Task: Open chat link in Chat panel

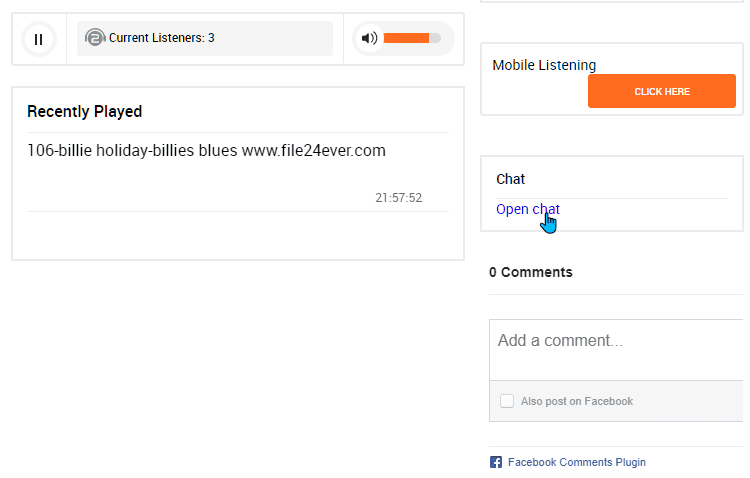Action: [x=528, y=209]
